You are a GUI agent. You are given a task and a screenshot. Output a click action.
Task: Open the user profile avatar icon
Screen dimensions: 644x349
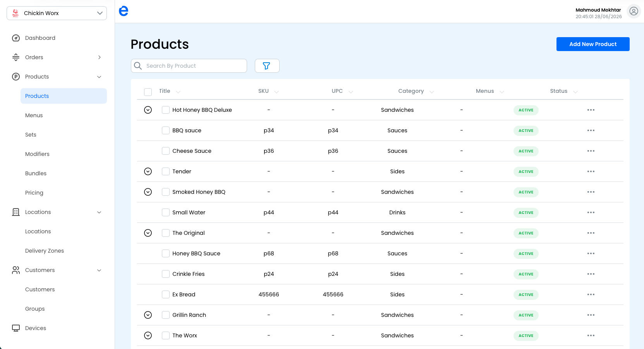click(x=634, y=11)
